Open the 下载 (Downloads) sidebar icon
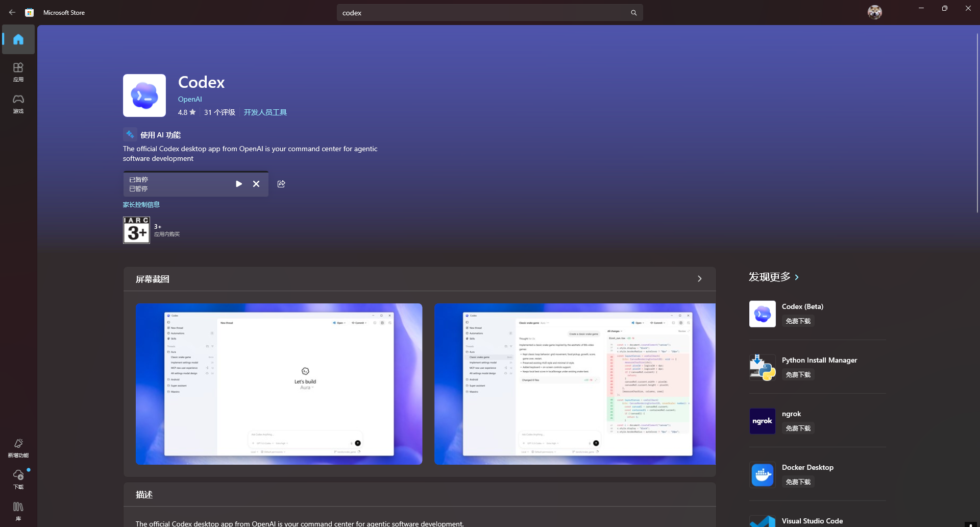 [18, 480]
